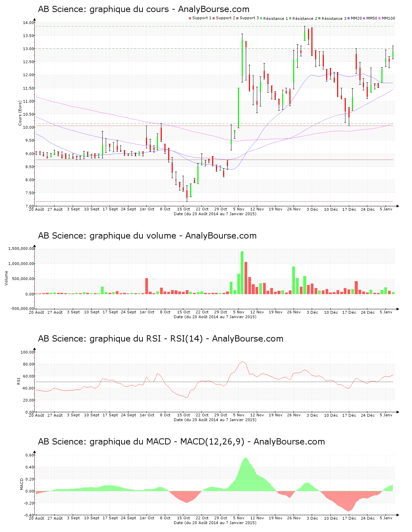Image resolution: width=412 pixels, height=532 pixels.
Task: Click the '80.00' RSI axis tick
Action: pyautogui.click(x=28, y=364)
